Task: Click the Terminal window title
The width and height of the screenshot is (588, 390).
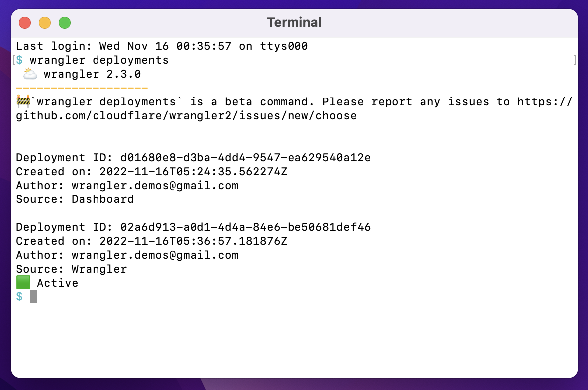Action: pyautogui.click(x=294, y=22)
